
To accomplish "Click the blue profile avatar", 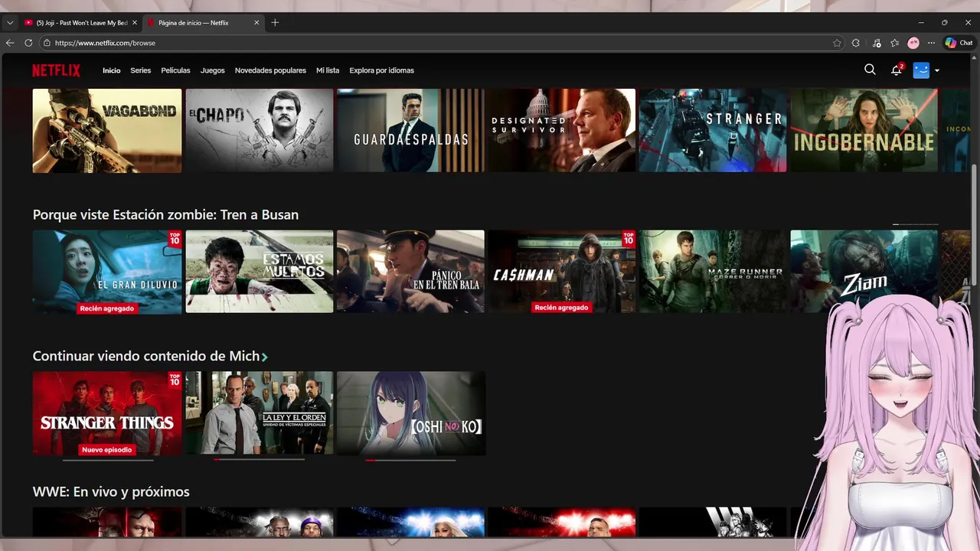I will (x=921, y=70).
